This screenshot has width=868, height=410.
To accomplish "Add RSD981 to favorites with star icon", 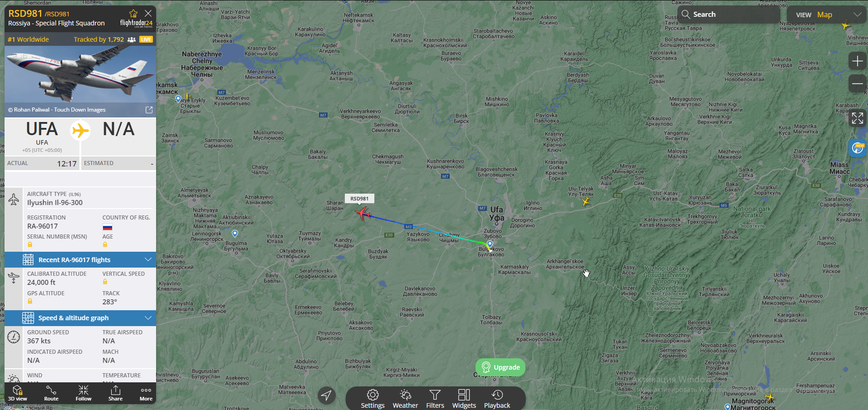I will coord(133,14).
